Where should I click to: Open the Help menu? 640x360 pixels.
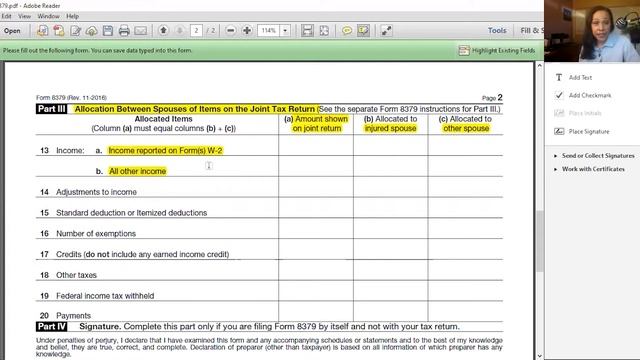(x=72, y=16)
